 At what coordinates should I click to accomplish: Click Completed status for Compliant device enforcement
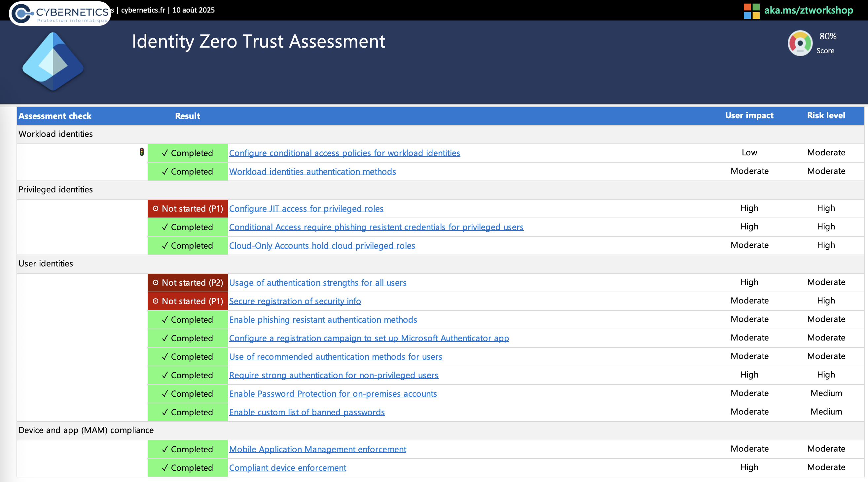[188, 467]
